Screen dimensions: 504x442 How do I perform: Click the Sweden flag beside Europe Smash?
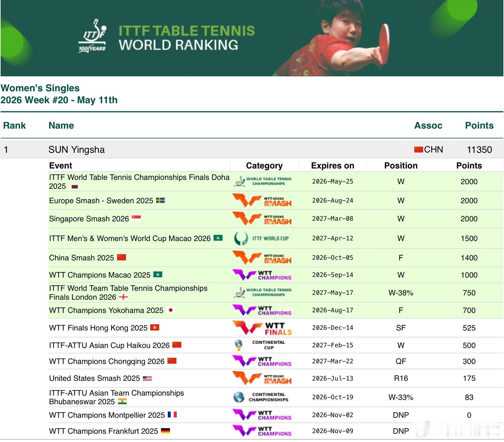point(160,200)
